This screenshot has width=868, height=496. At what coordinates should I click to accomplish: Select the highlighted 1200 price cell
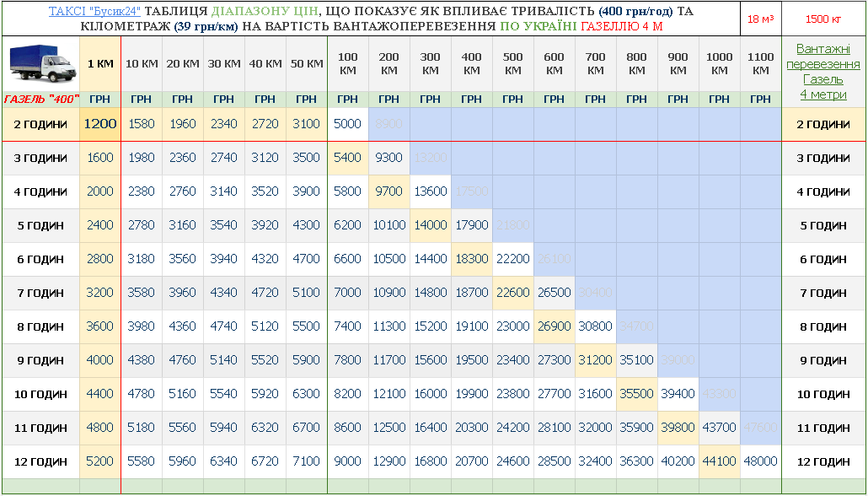tap(99, 124)
